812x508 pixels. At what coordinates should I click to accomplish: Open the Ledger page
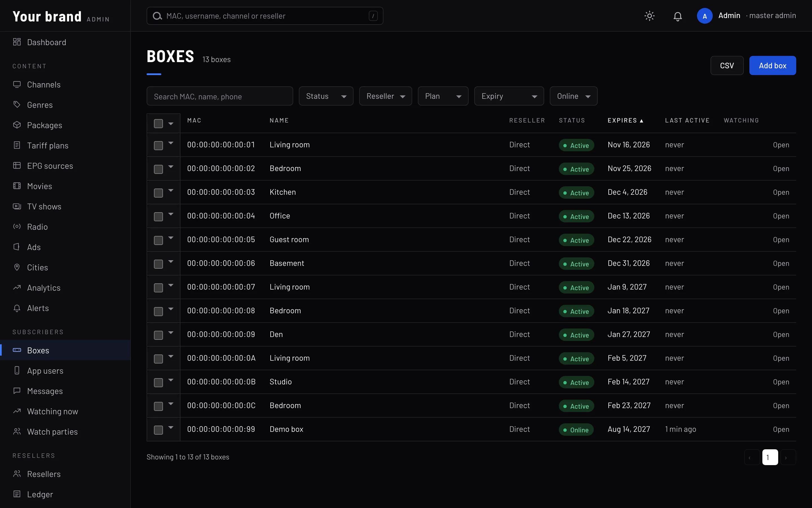coord(65,494)
